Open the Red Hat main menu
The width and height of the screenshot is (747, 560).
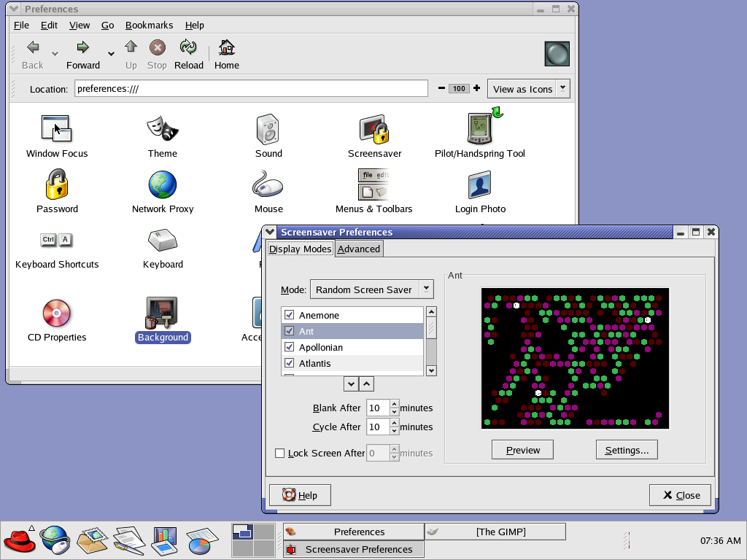coord(19,540)
